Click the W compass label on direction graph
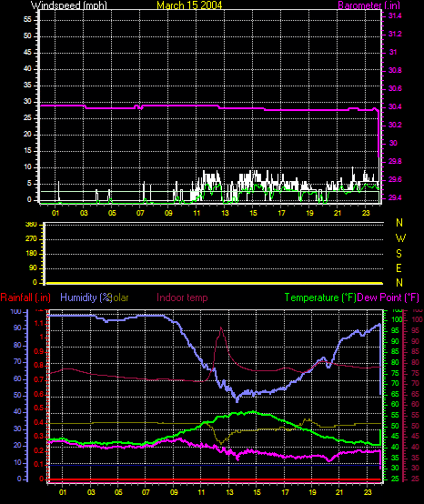424x504 pixels. (400, 238)
